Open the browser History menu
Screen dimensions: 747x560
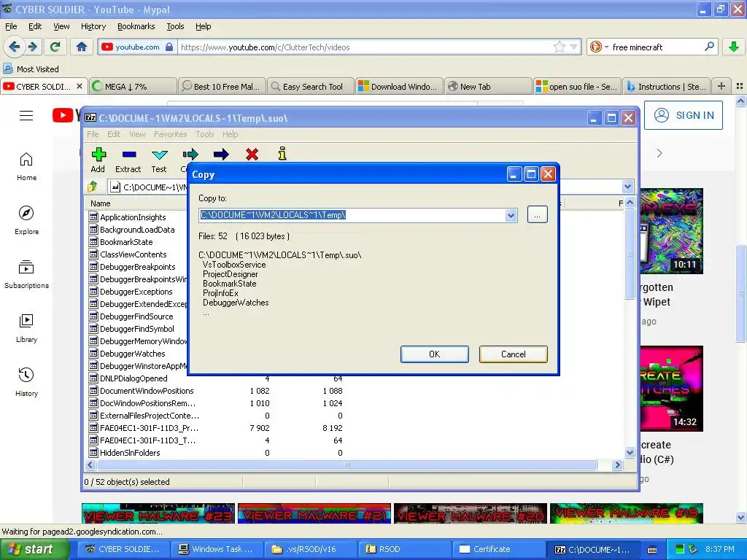click(93, 26)
